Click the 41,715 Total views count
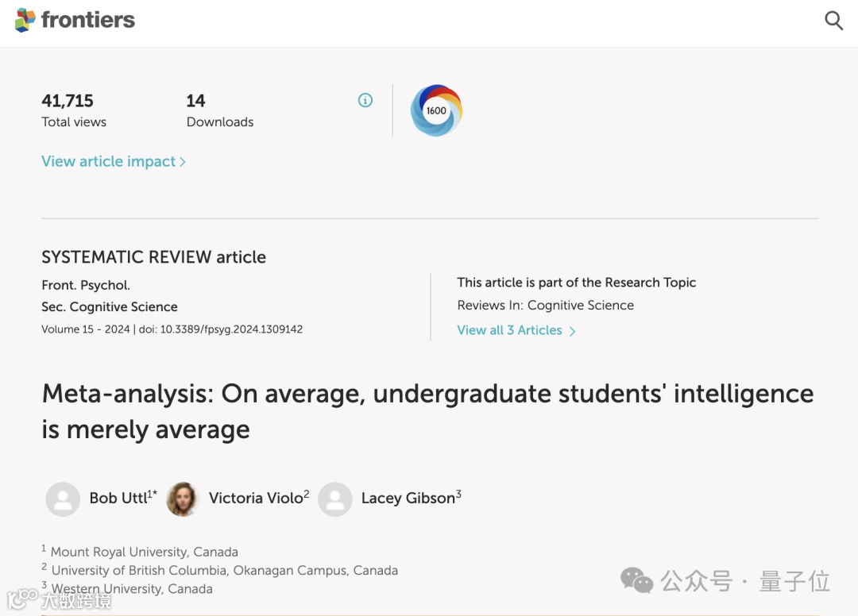858x616 pixels. [68, 101]
